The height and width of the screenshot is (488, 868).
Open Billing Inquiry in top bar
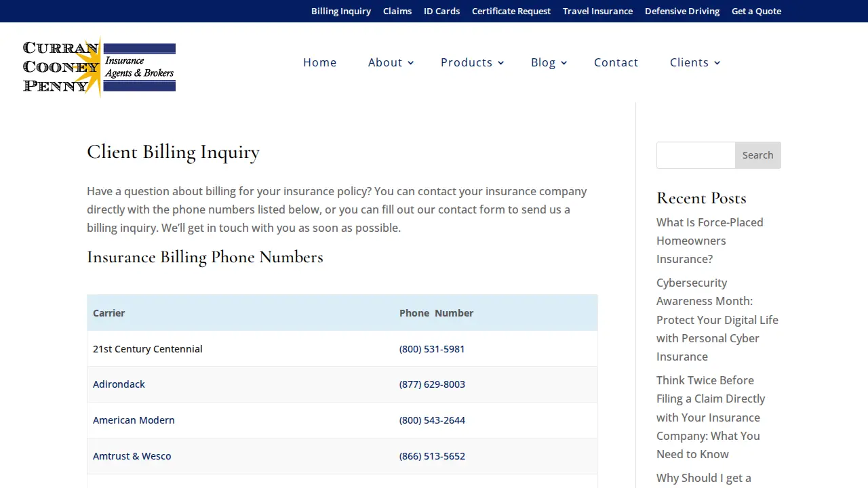(x=341, y=11)
